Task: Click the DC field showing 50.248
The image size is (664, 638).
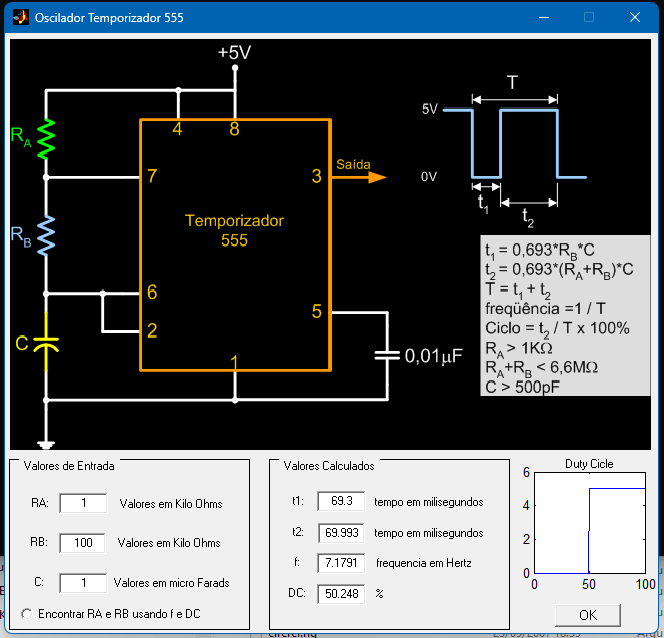Action: [x=341, y=594]
